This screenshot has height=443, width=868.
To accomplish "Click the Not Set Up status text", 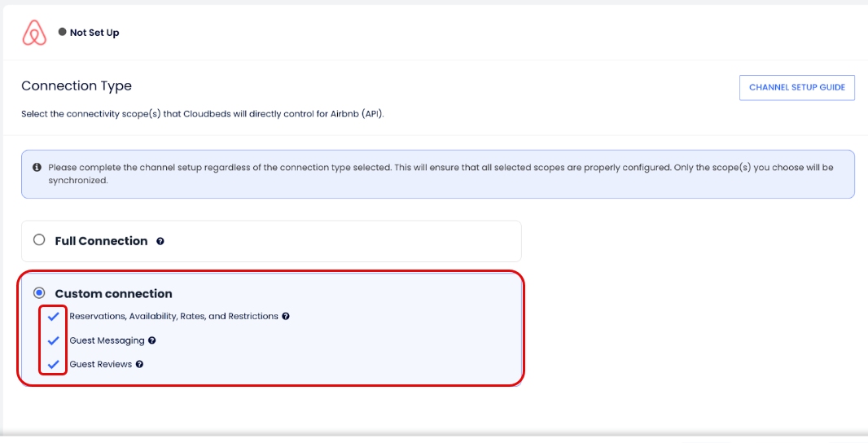I will coord(94,33).
